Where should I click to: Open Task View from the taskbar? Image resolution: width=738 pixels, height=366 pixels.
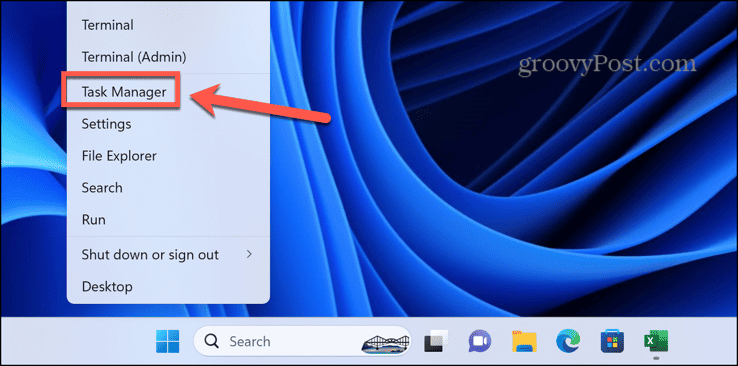[435, 341]
